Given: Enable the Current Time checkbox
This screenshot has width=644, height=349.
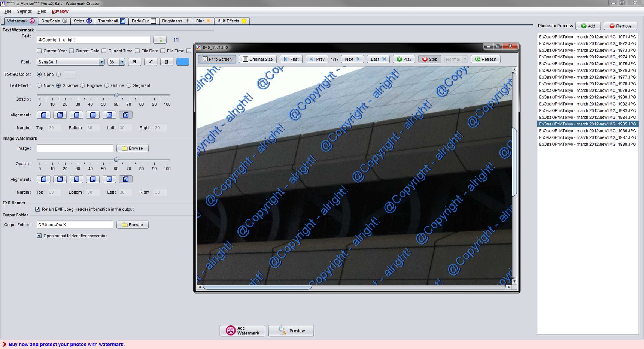Looking at the screenshot, I should click(x=104, y=51).
